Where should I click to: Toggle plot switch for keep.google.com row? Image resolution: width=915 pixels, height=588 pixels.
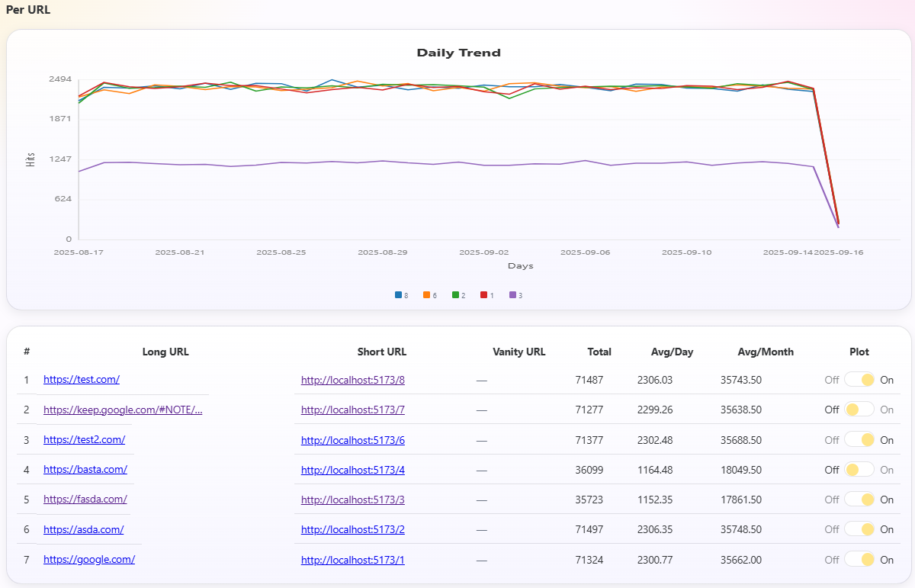click(x=859, y=410)
